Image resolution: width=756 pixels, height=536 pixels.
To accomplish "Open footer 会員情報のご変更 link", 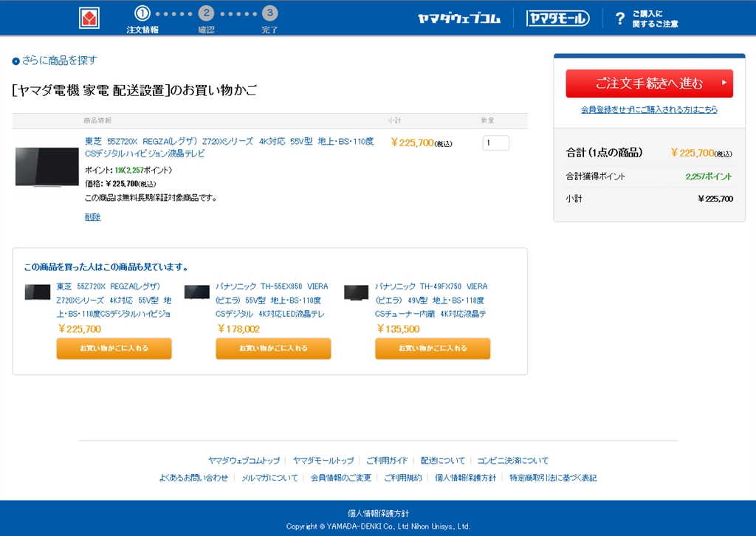I will (x=341, y=478).
